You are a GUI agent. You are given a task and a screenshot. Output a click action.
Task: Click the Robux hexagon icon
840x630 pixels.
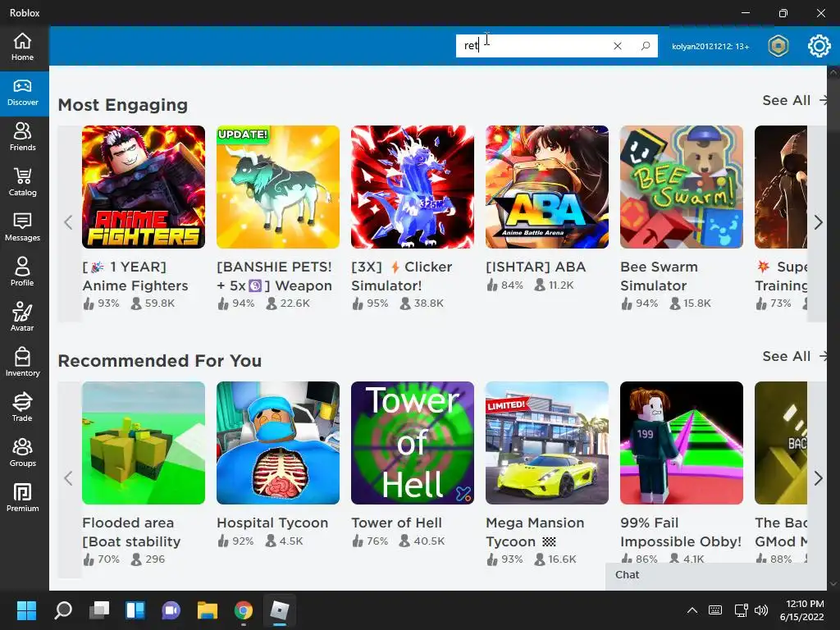(778, 46)
